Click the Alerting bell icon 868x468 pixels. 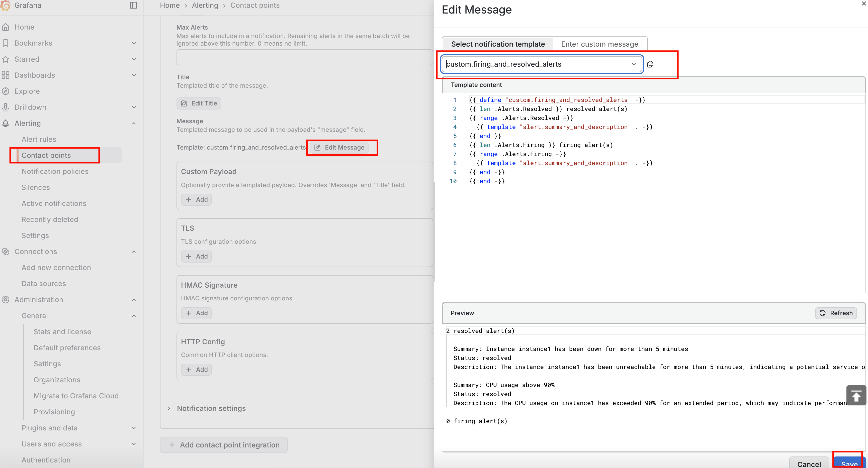tap(6, 123)
